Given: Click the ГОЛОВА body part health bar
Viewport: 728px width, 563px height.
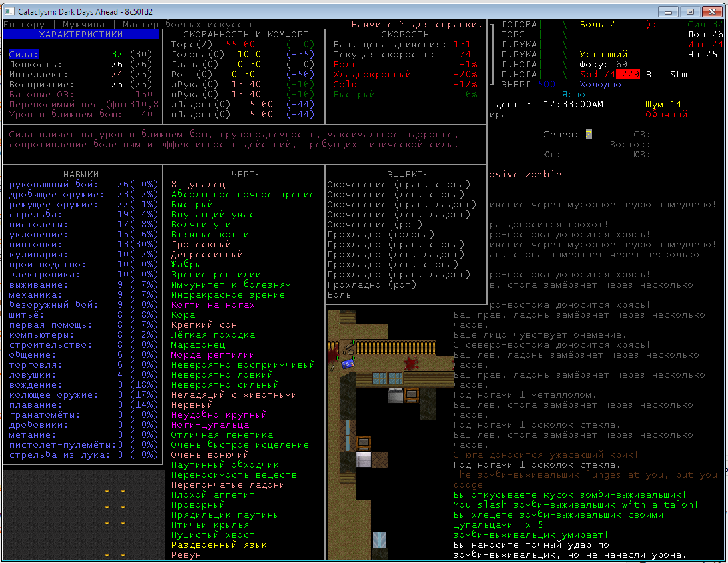Looking at the screenshot, I should point(552,25).
